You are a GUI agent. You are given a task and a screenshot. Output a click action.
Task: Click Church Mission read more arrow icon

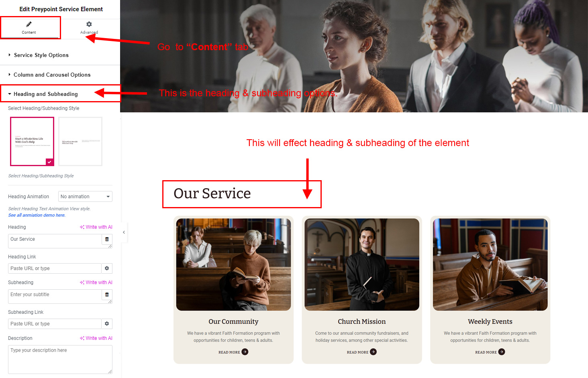[x=373, y=352]
